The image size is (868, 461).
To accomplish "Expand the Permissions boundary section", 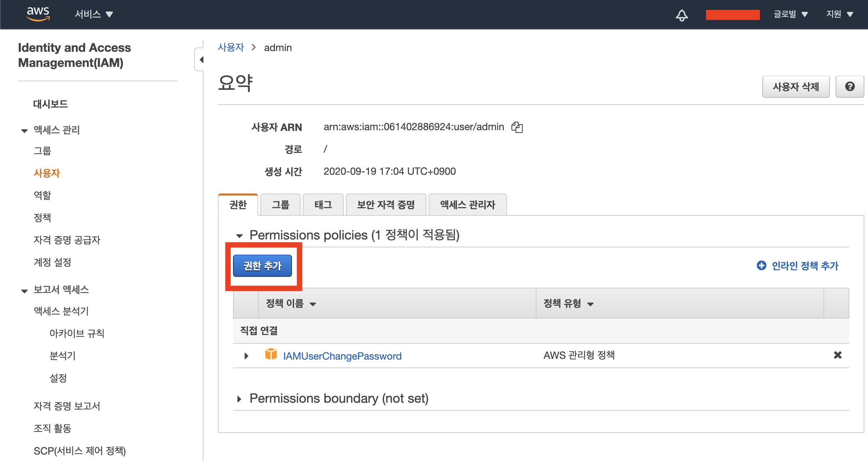I will click(x=239, y=399).
